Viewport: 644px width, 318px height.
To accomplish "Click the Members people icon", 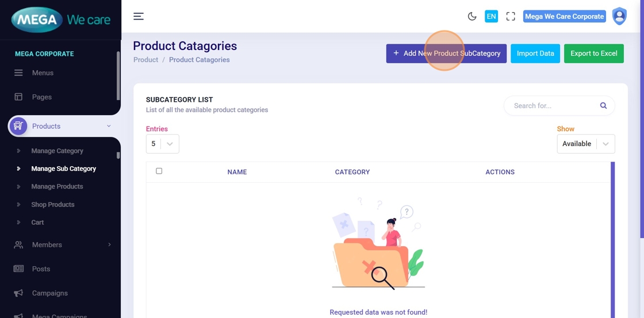I will click(18, 245).
